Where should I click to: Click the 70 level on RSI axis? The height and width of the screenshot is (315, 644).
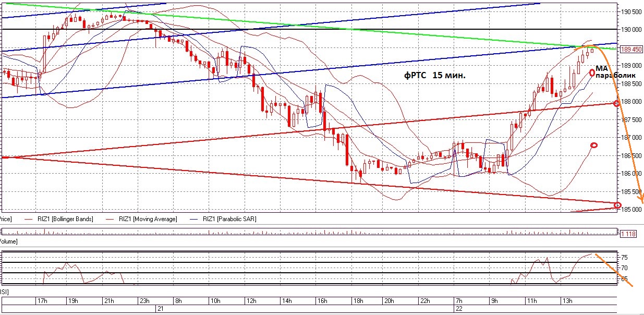pyautogui.click(x=624, y=268)
